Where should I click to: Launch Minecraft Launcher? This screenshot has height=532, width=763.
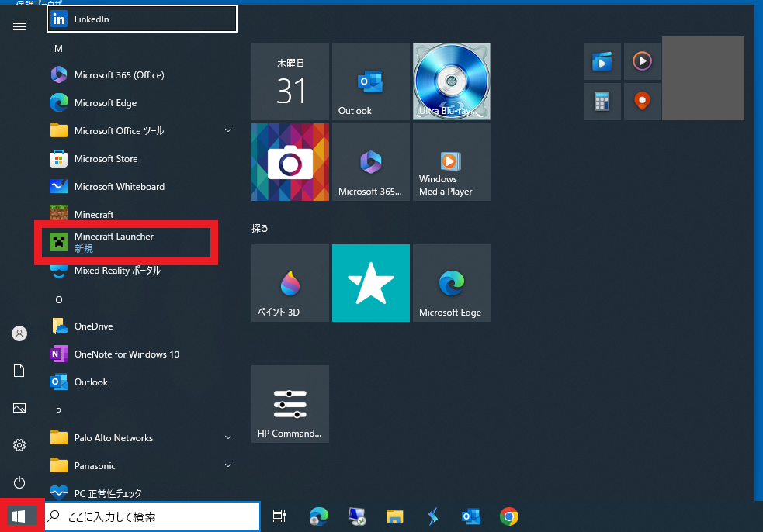141,242
